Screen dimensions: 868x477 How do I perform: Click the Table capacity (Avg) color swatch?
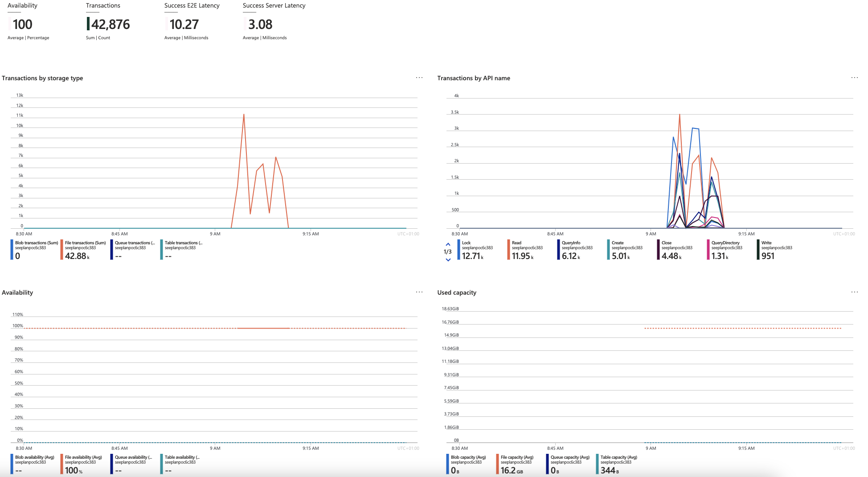pos(597,464)
